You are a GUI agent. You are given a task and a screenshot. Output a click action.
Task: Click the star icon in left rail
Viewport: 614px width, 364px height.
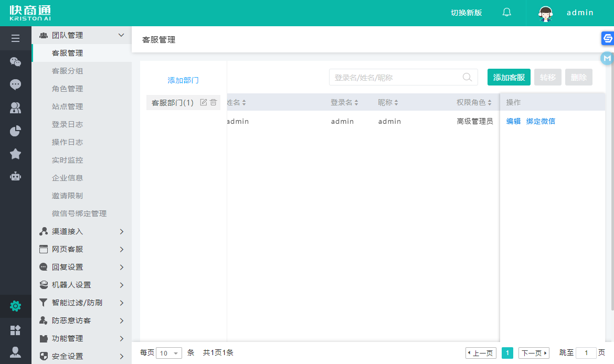pos(15,154)
